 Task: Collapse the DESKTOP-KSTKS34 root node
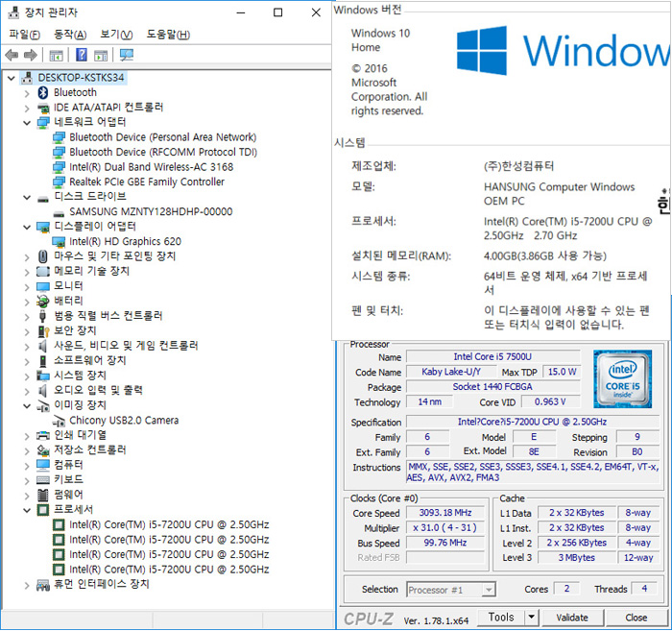[x=12, y=78]
